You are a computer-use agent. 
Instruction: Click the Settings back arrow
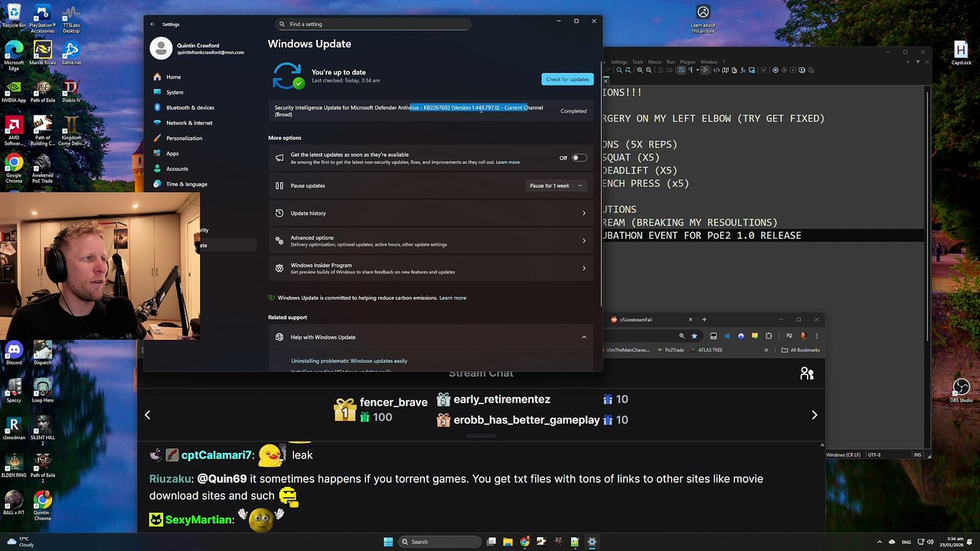152,24
